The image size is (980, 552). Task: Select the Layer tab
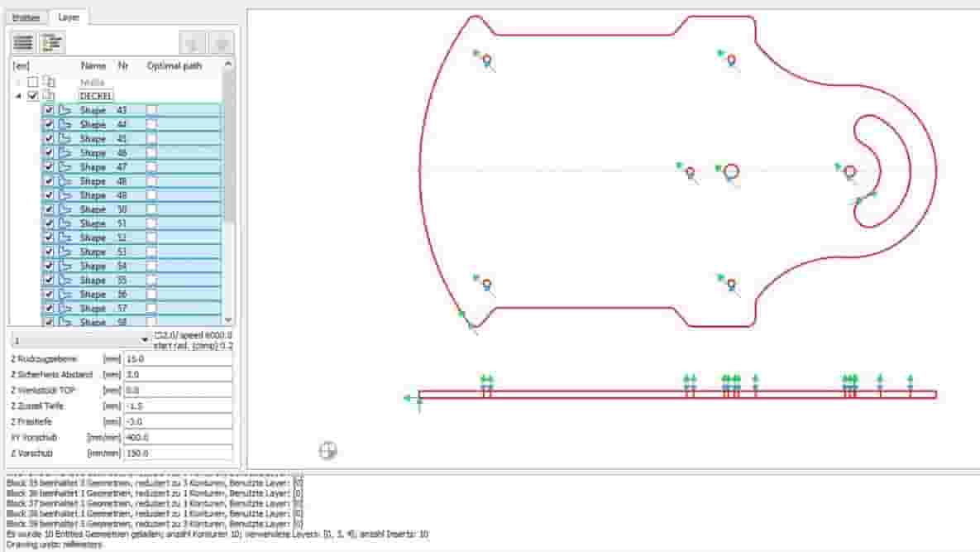68,17
